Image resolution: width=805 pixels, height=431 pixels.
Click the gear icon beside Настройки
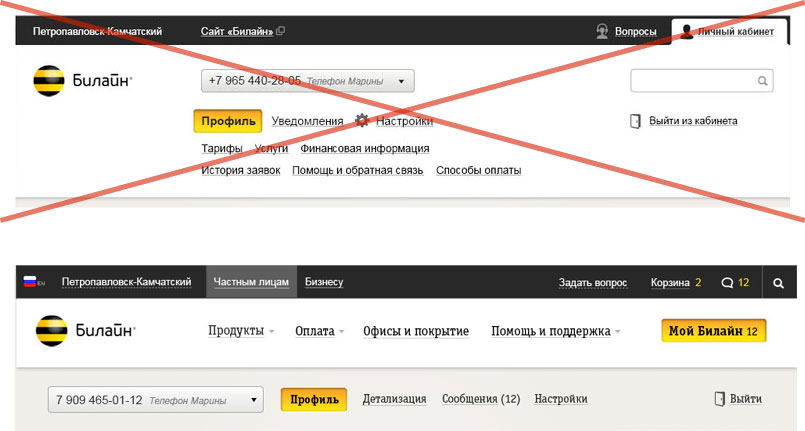click(x=362, y=121)
